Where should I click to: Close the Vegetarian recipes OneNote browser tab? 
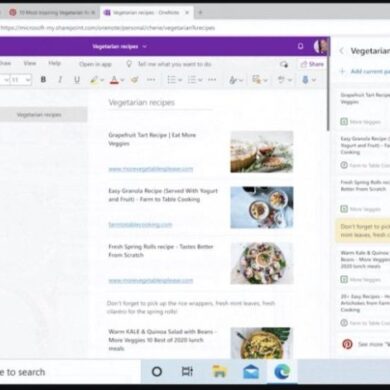point(187,13)
